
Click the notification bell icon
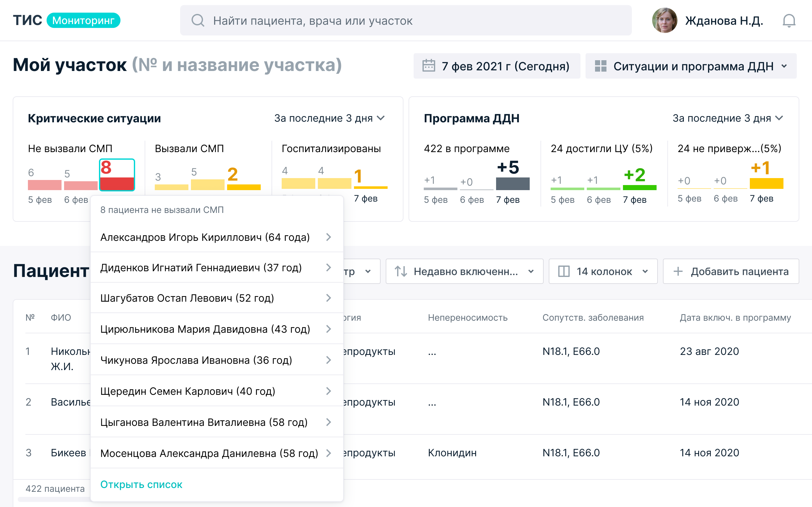[x=789, y=21]
